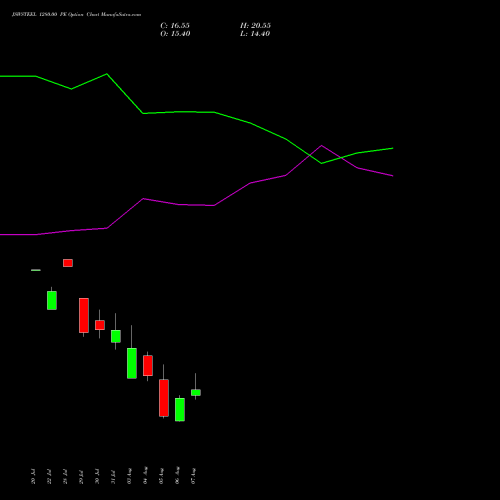500x500 pixels.
Task: Select the tall red 05 Aug candlestick
Action: [x=164, y=398]
